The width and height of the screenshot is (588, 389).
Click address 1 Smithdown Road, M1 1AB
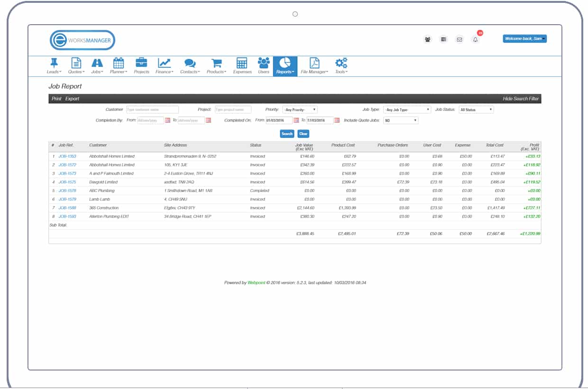point(189,191)
